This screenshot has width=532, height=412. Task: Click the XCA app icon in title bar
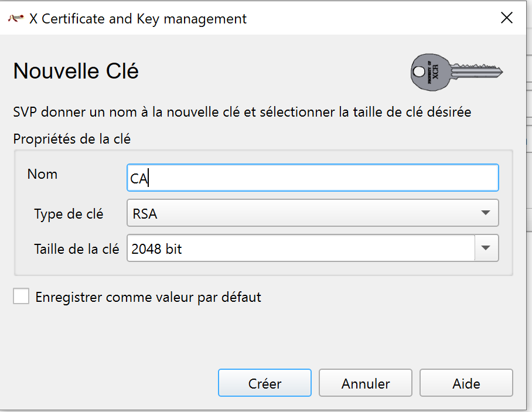[x=15, y=18]
